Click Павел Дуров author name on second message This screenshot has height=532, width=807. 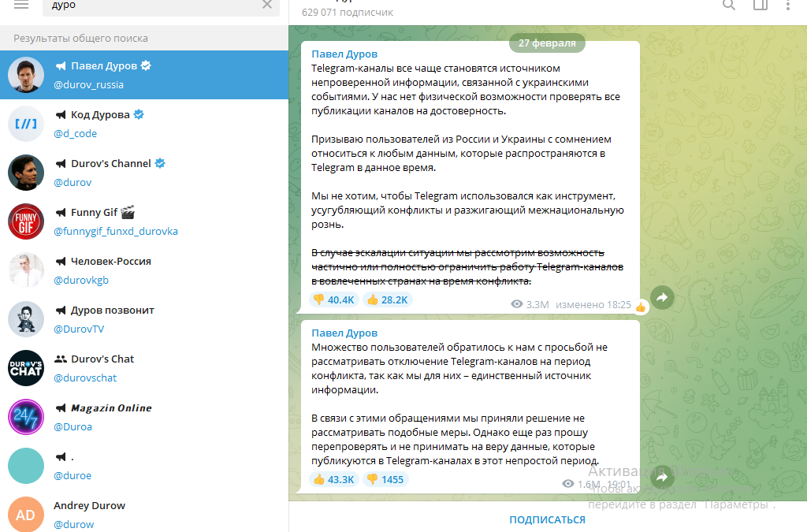click(344, 333)
